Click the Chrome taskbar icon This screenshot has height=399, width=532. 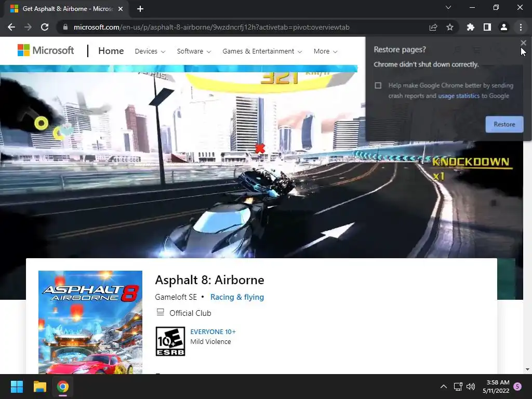click(x=63, y=387)
